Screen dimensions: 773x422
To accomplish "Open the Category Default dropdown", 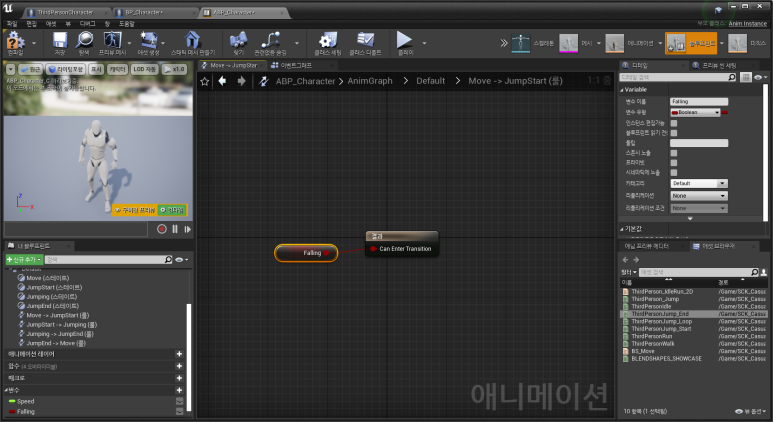I will tap(699, 183).
